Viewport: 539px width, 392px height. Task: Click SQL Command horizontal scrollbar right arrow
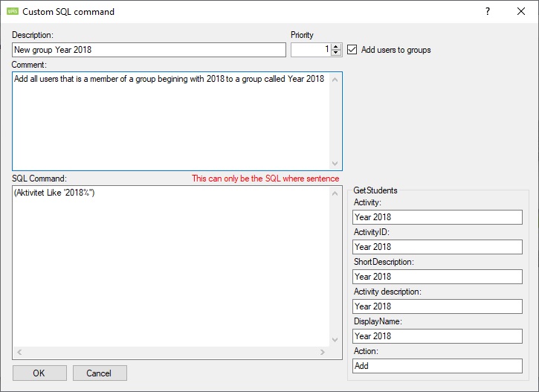tap(323, 353)
